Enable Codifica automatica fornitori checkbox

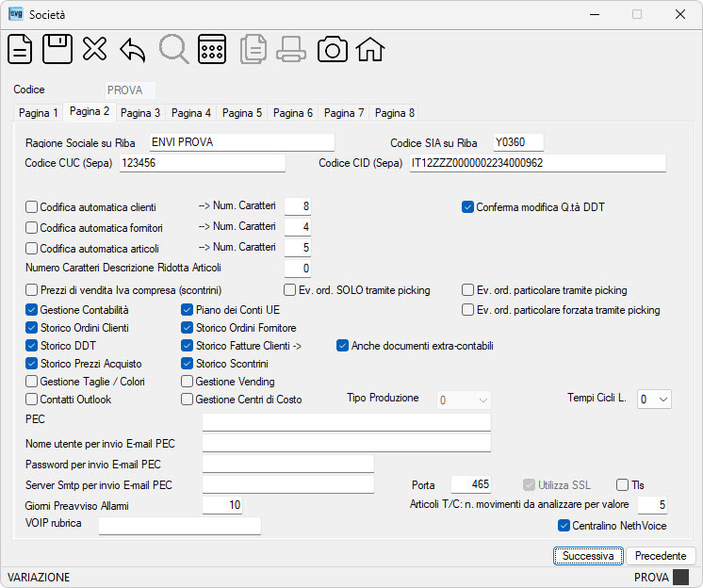pos(31,228)
